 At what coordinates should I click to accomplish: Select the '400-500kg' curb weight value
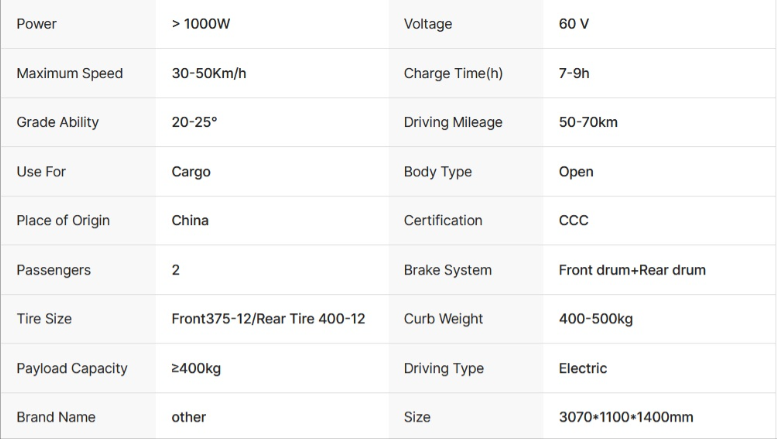(595, 319)
